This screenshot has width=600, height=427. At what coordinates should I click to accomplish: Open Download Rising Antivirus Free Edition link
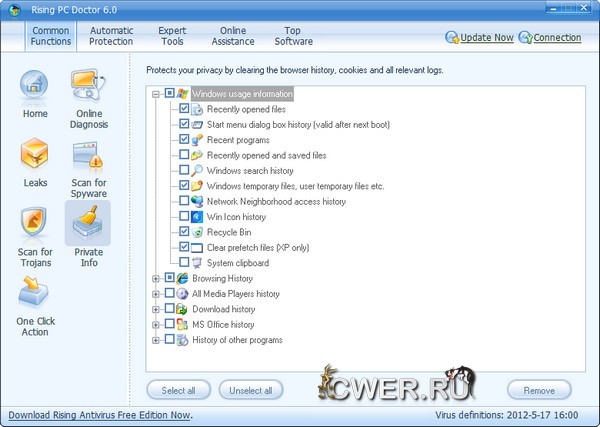tap(99, 415)
